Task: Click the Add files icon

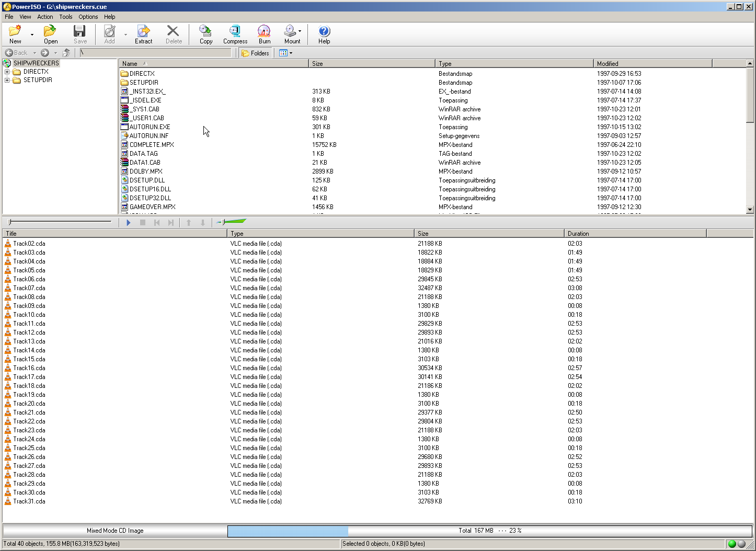Action: coord(109,35)
